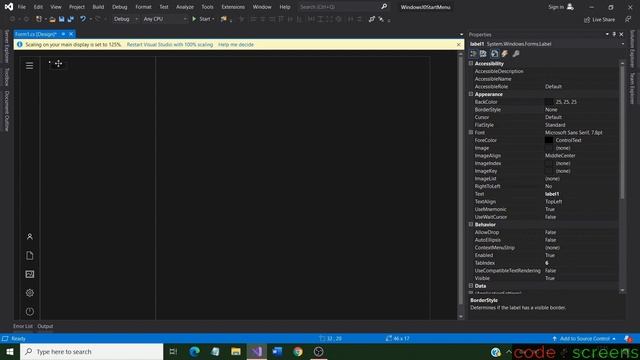This screenshot has height=360, width=640.
Task: Open the Toolbox side tab
Action: click(x=7, y=77)
